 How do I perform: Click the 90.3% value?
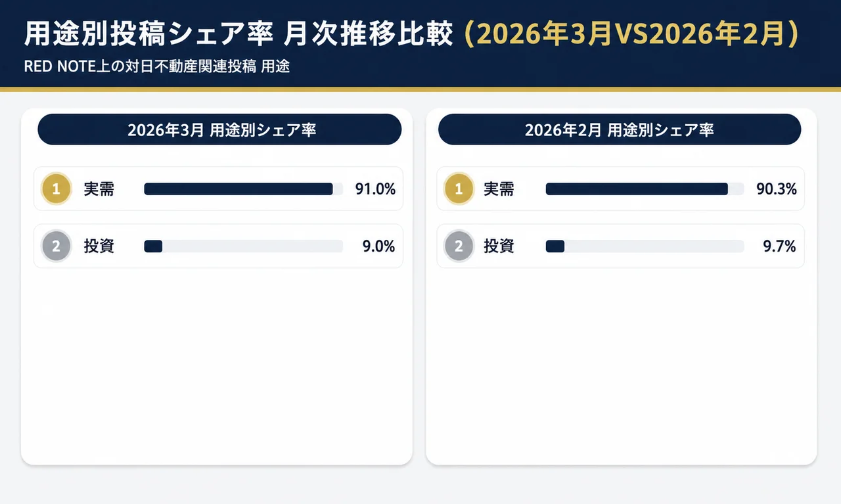click(x=777, y=189)
